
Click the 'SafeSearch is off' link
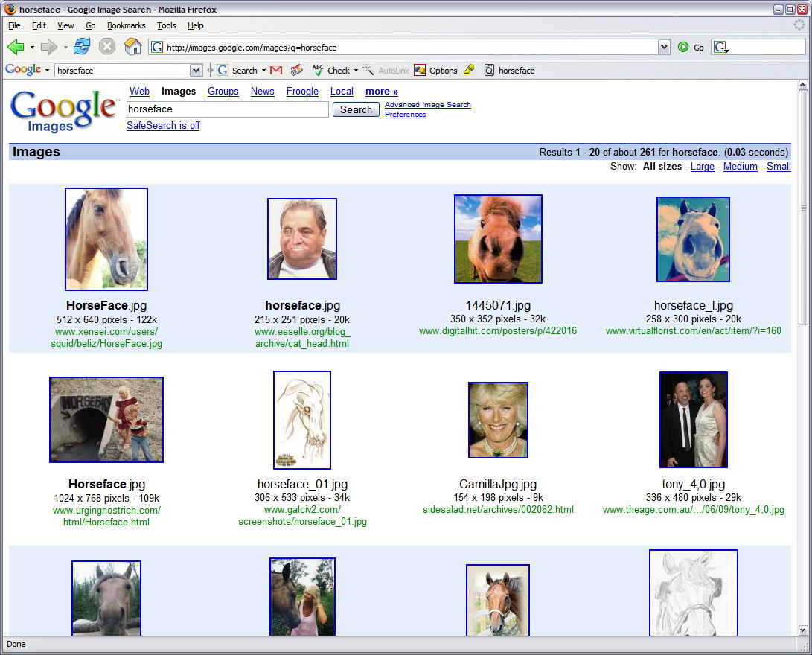(x=163, y=125)
